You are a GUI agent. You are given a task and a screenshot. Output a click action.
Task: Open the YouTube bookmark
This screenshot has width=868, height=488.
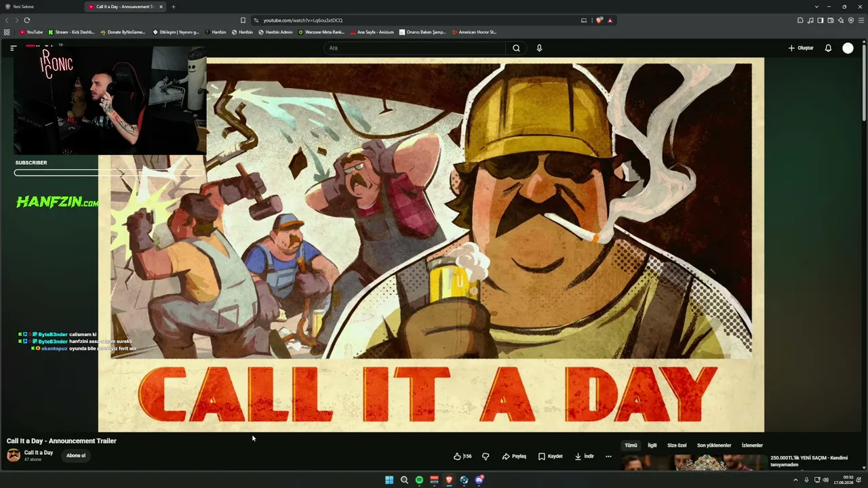click(31, 32)
